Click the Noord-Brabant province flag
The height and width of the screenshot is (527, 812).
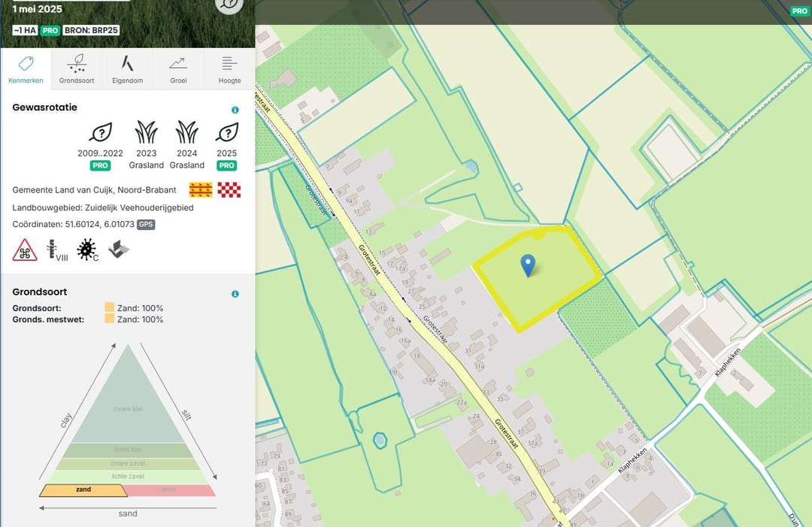(229, 190)
